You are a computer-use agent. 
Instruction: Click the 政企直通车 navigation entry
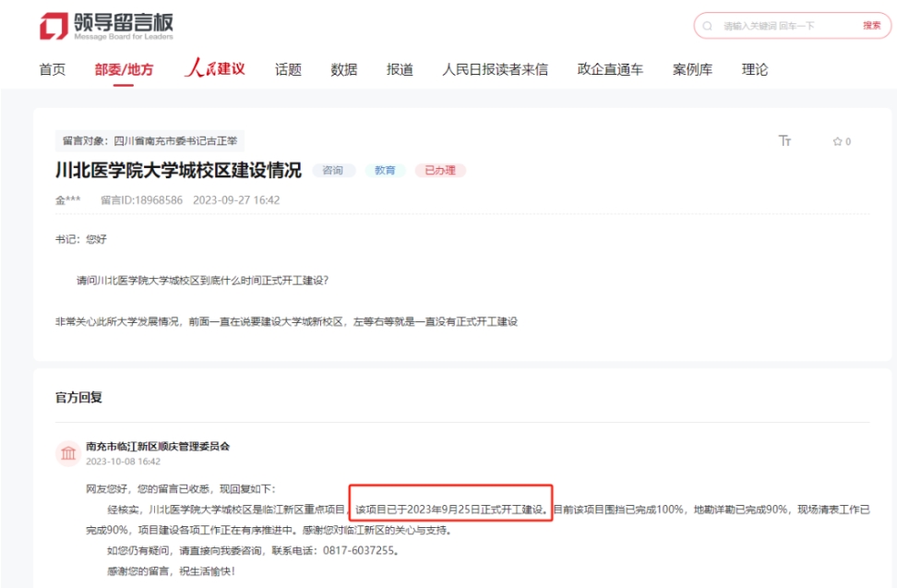coord(612,68)
